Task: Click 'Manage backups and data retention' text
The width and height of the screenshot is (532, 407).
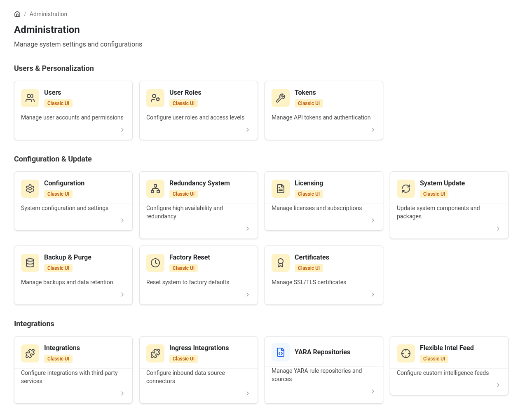Action: pyautogui.click(x=67, y=282)
